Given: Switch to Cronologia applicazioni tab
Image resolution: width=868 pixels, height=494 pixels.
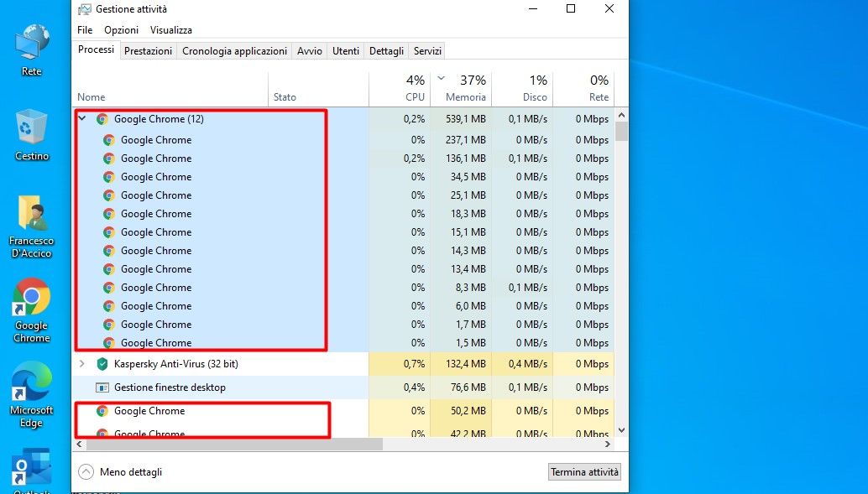Looking at the screenshot, I should [x=234, y=51].
